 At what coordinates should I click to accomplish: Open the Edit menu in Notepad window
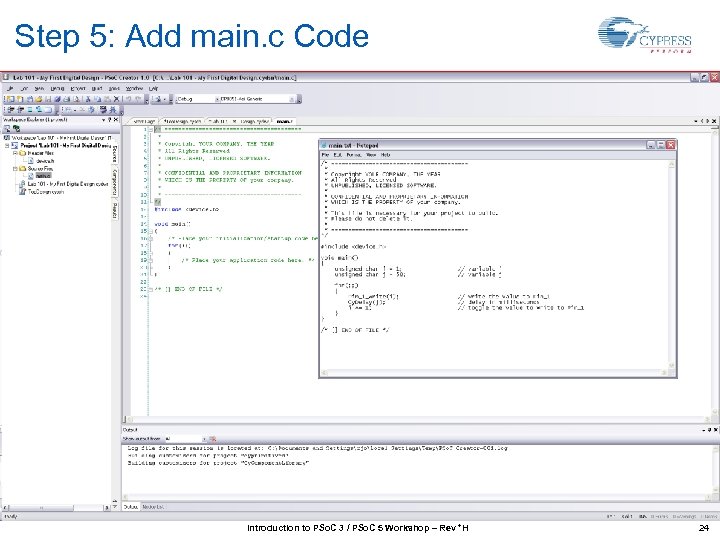[338, 155]
